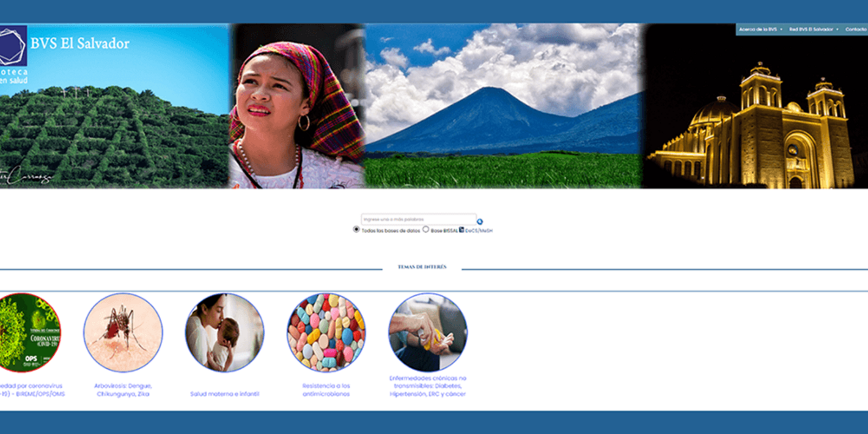
Task: Select the Todas las bases de datos option
Action: [x=356, y=229]
